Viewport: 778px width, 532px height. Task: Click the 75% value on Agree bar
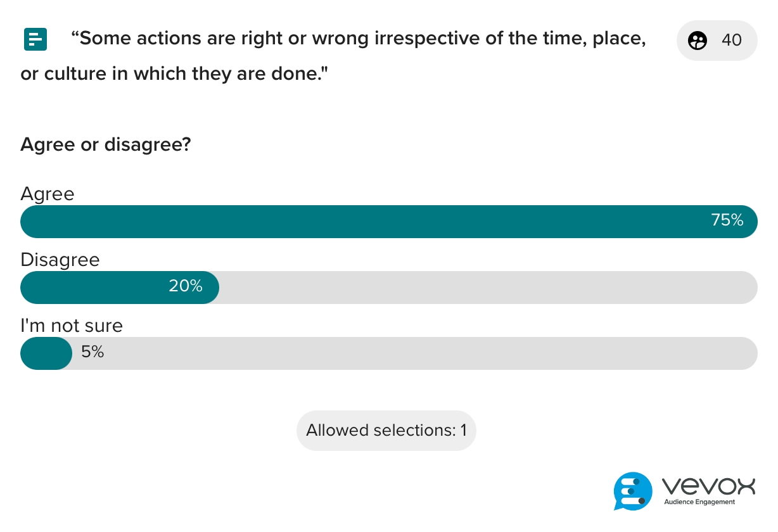727,220
